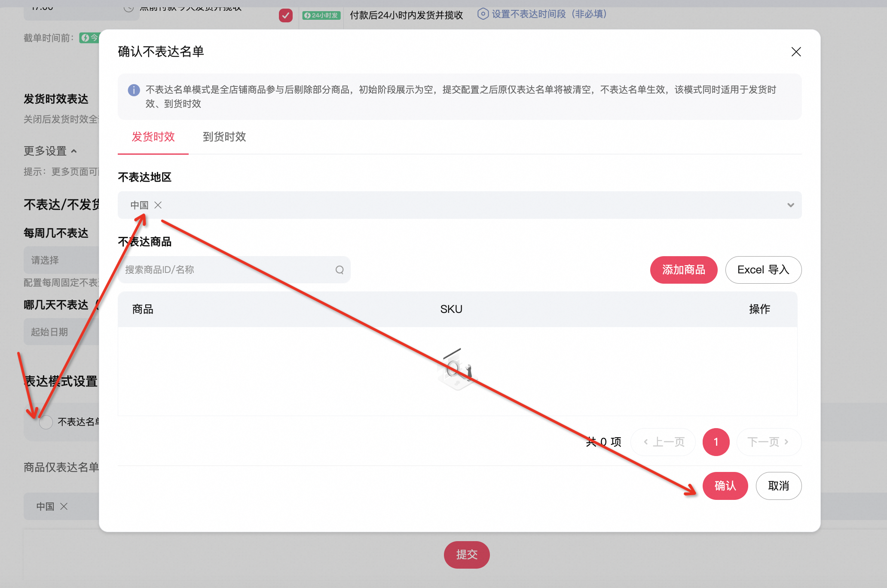The width and height of the screenshot is (887, 588).
Task: Go to next page 下一页
Action: [769, 442]
